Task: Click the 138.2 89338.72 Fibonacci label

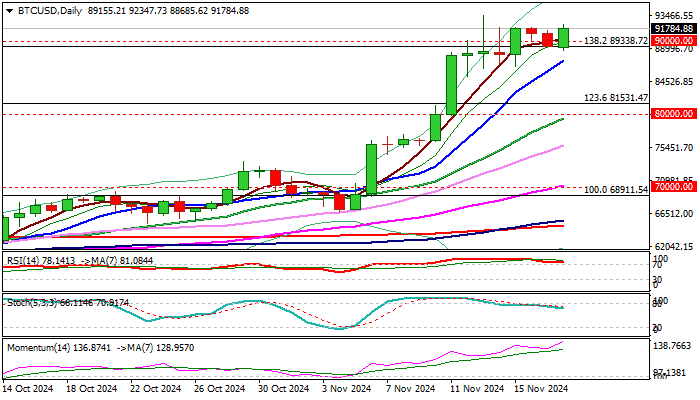Action: [616, 41]
